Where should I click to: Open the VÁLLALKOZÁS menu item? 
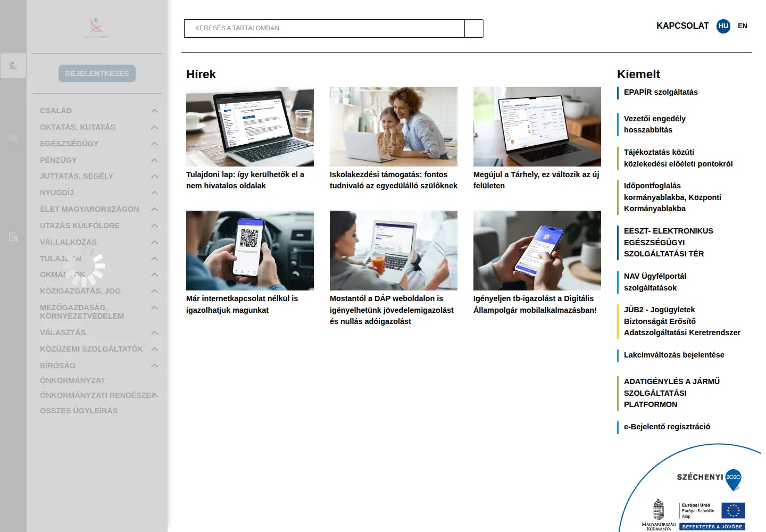(68, 242)
